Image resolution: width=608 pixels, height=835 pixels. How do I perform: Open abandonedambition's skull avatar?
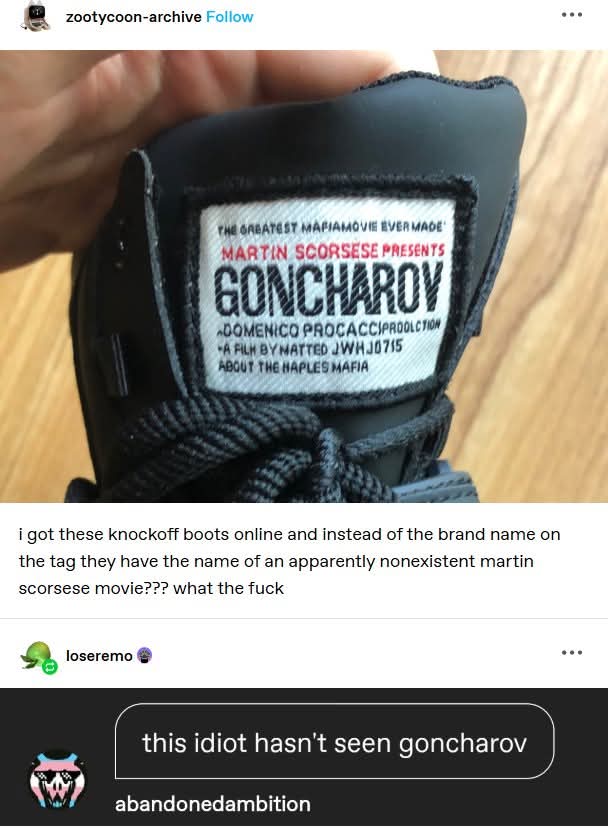(x=57, y=780)
